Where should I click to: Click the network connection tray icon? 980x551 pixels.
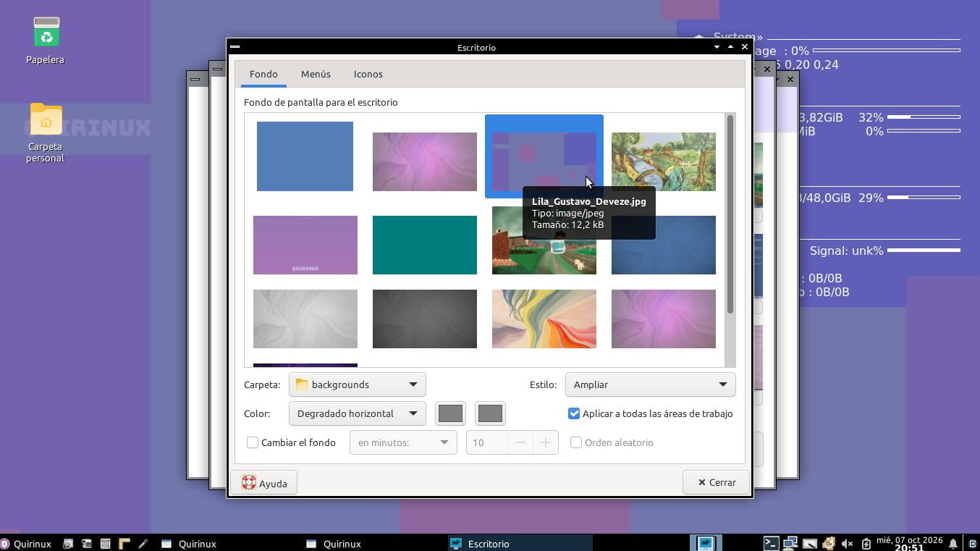[x=790, y=543]
